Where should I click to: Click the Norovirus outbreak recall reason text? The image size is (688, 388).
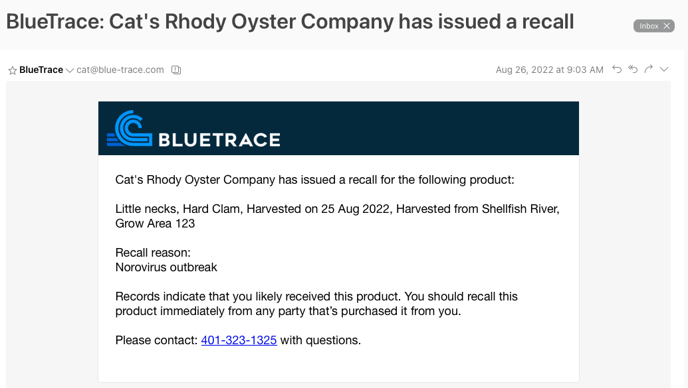(166, 267)
